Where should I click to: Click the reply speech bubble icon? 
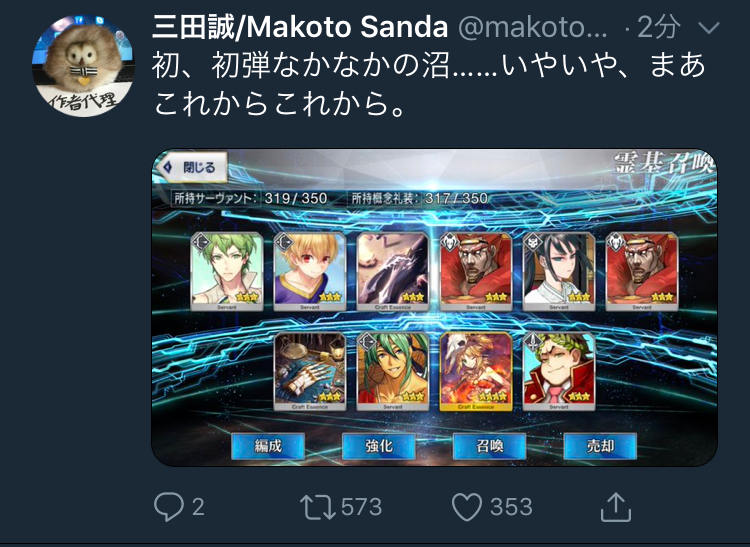[x=168, y=507]
